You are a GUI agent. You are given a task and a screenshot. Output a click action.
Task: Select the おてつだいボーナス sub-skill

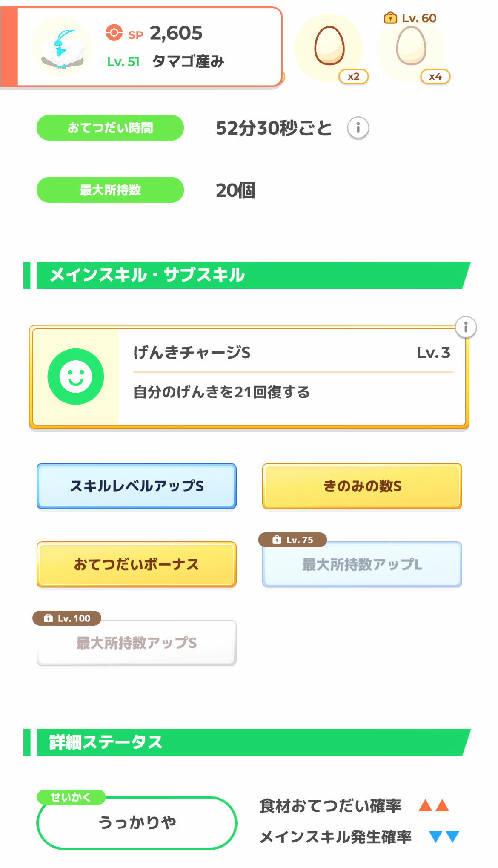point(137,564)
